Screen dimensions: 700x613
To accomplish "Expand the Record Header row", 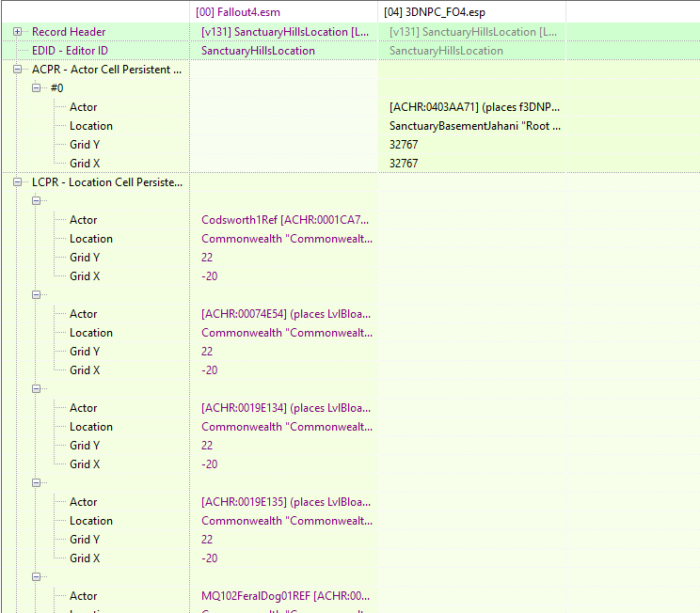I will point(18,32).
